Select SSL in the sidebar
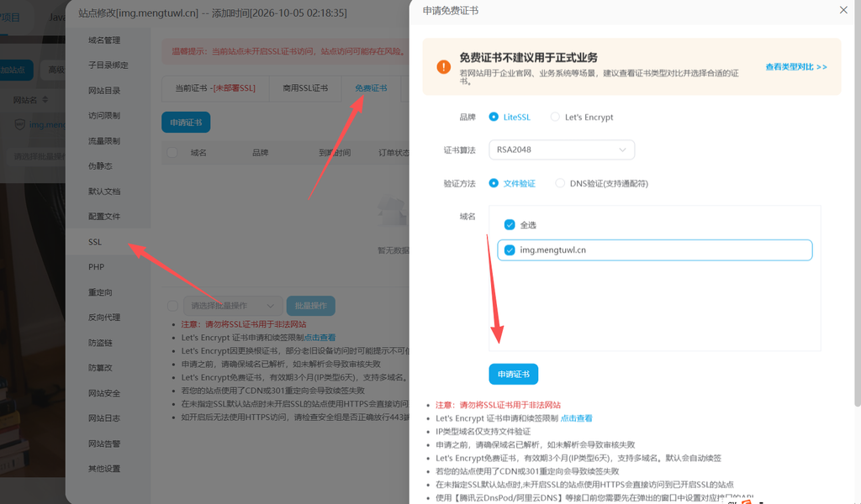Image resolution: width=861 pixels, height=504 pixels. coord(95,242)
